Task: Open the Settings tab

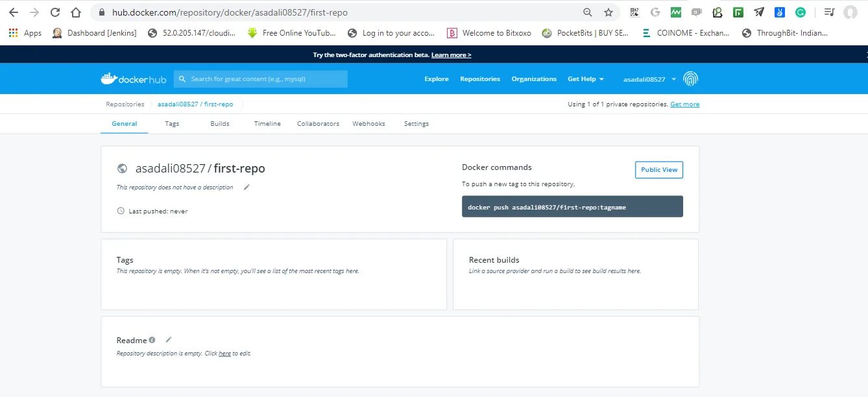Action: tap(416, 123)
